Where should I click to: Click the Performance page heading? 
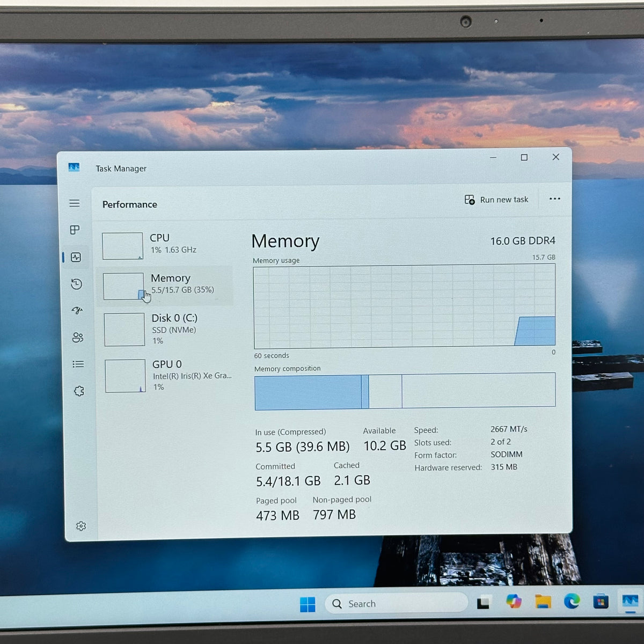click(130, 204)
